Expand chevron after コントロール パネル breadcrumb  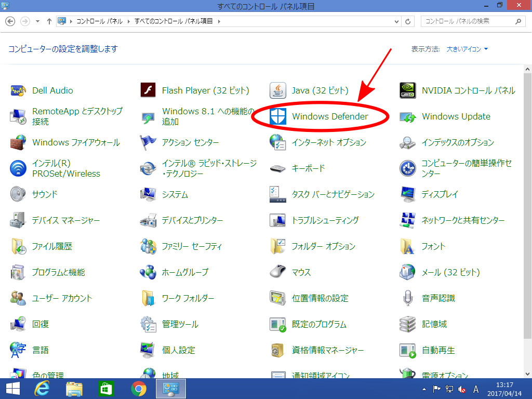(x=129, y=21)
